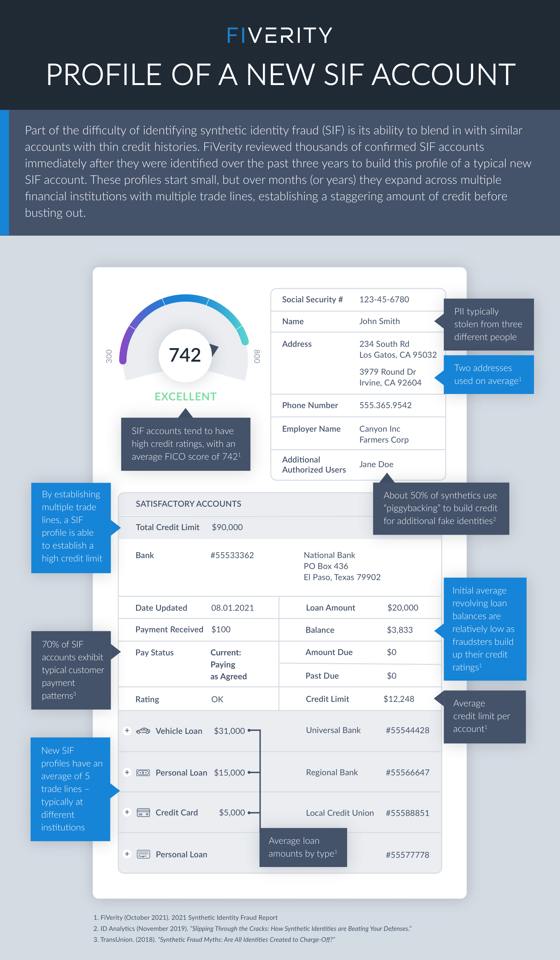The width and height of the screenshot is (560, 960).
Task: Click the average FICO score callout
Action: coord(186,444)
